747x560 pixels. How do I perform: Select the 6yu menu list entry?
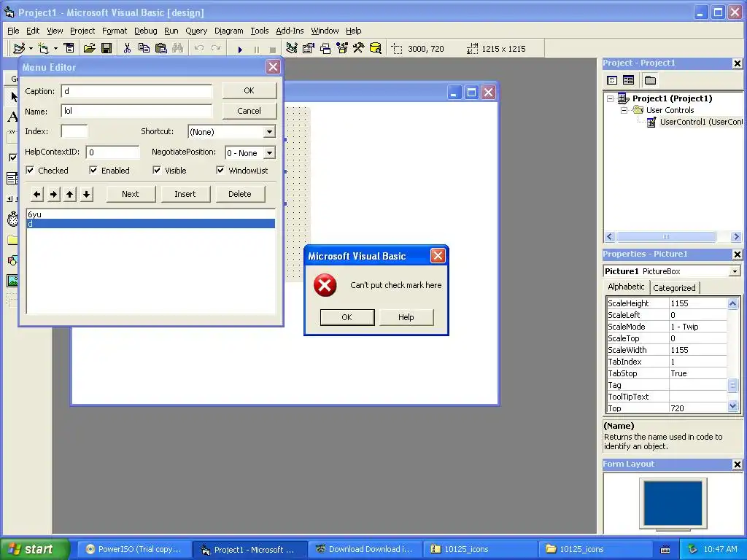click(150, 215)
